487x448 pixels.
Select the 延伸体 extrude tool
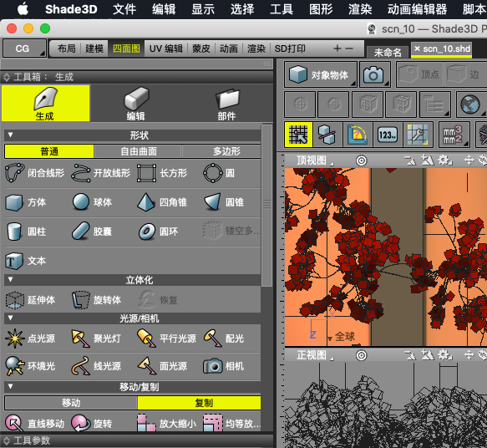tap(30, 300)
